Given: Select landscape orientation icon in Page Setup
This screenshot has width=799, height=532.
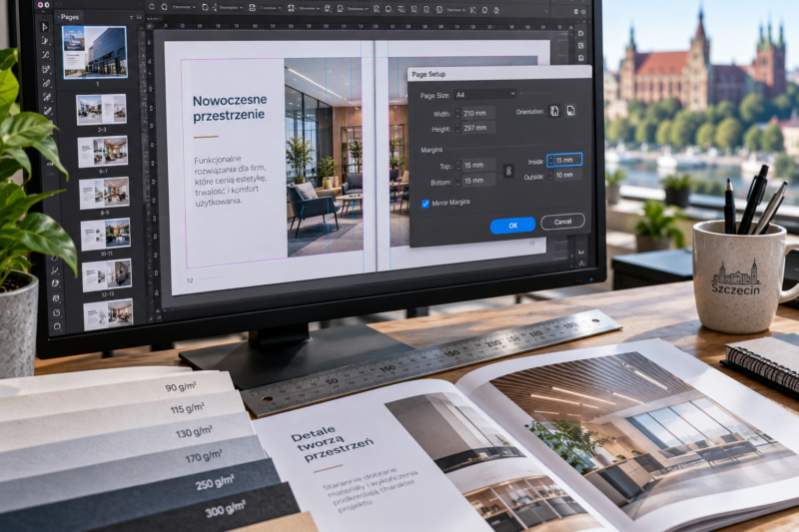Looking at the screenshot, I should [x=570, y=111].
